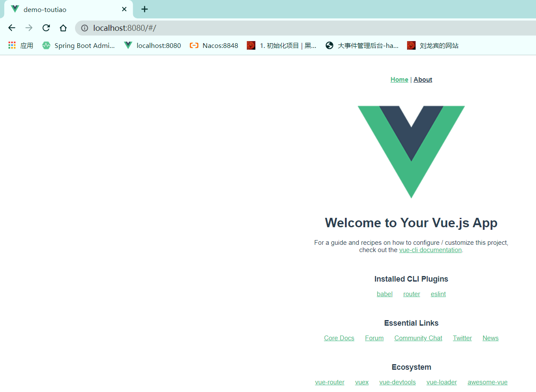536x392 pixels.
Task: Click the browser back arrow
Action: (12, 28)
